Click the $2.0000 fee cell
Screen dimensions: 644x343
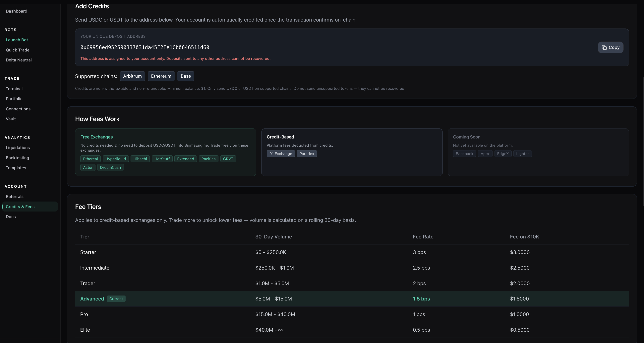pyautogui.click(x=520, y=283)
